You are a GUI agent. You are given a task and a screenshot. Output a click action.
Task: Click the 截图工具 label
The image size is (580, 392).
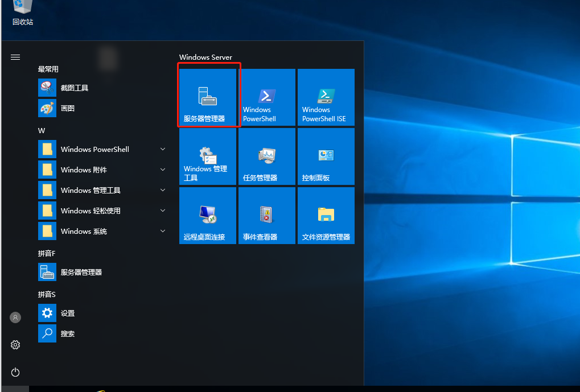coord(75,88)
